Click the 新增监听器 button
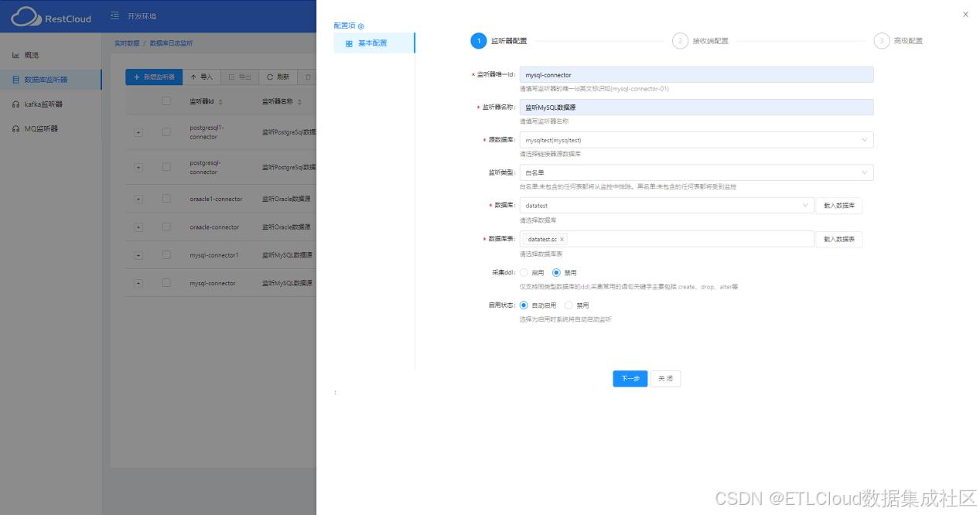 point(154,77)
